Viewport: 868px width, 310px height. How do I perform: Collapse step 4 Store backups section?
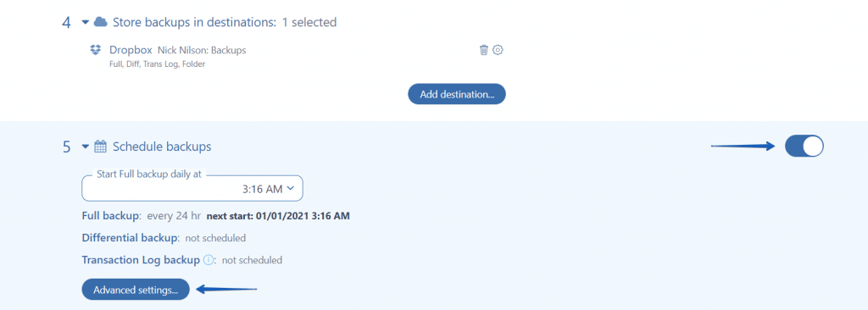point(86,22)
